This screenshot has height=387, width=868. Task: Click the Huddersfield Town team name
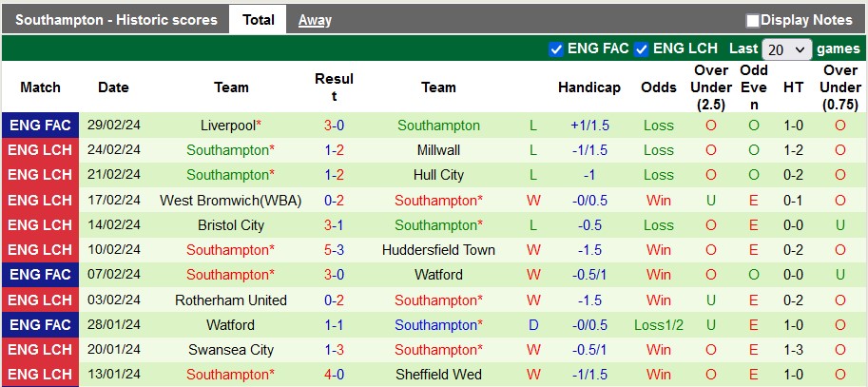point(438,250)
